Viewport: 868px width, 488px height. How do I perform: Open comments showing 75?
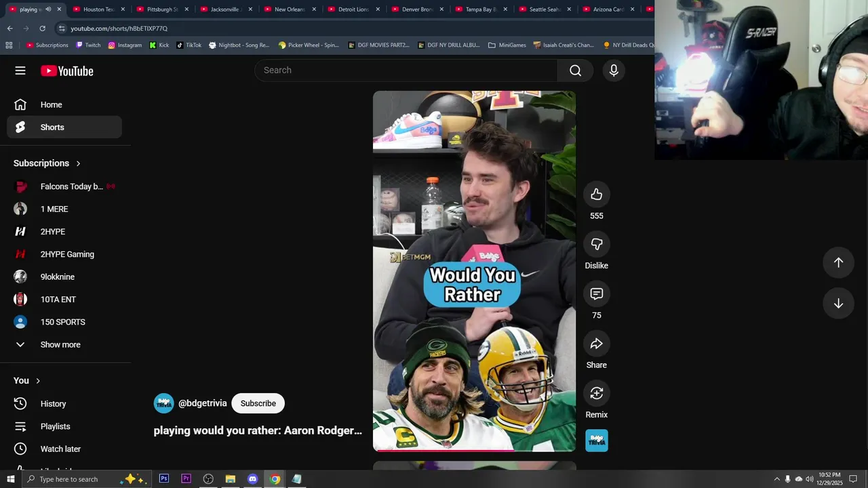597,293
